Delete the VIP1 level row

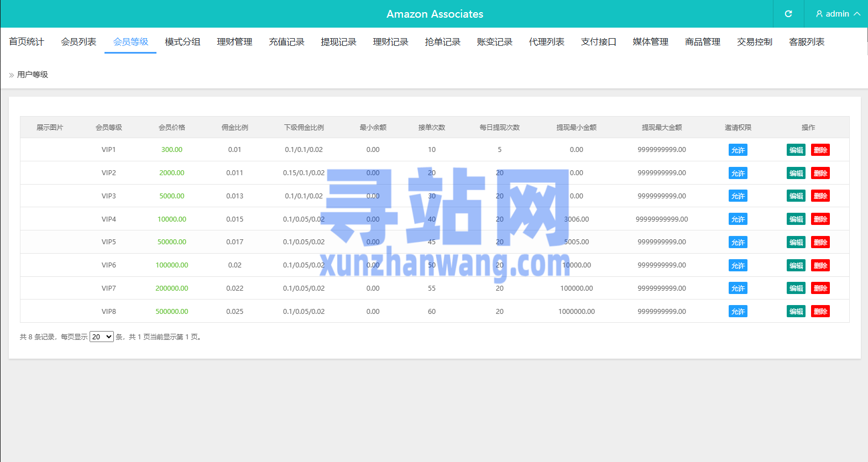(820, 150)
